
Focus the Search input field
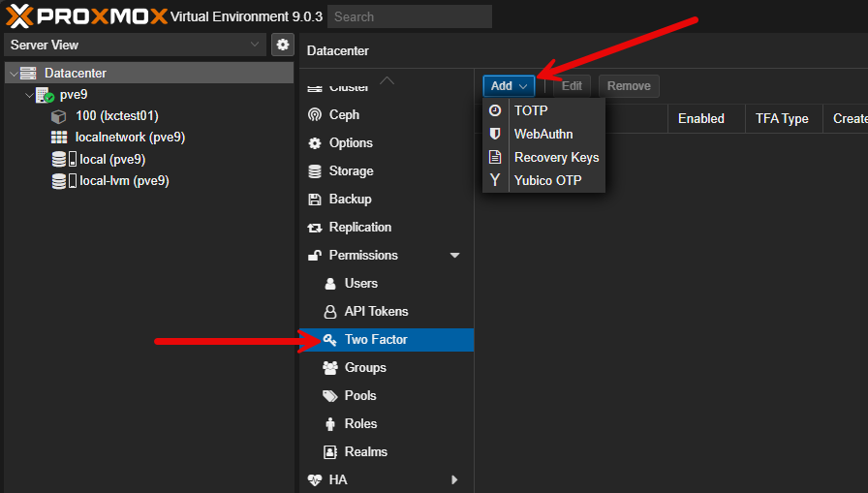tap(409, 16)
